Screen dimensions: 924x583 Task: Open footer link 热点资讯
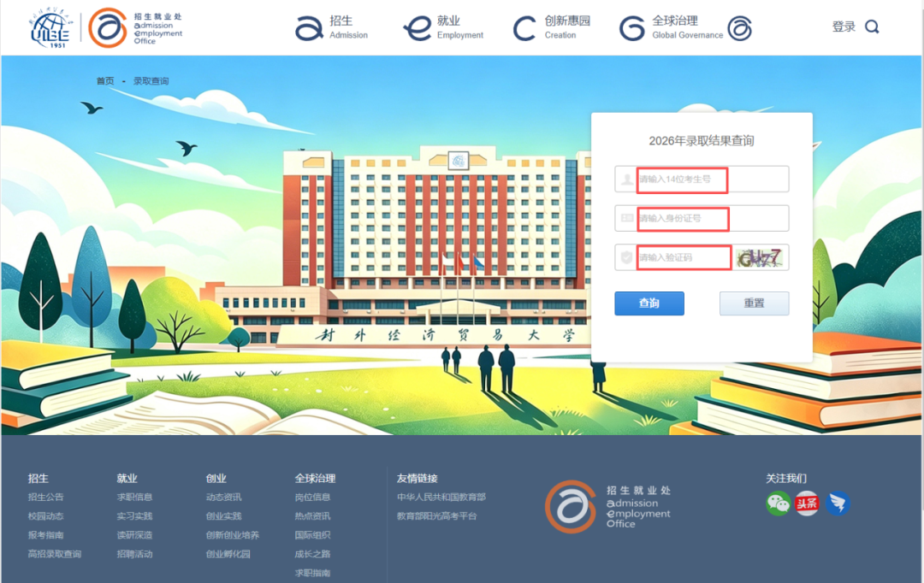pos(313,515)
